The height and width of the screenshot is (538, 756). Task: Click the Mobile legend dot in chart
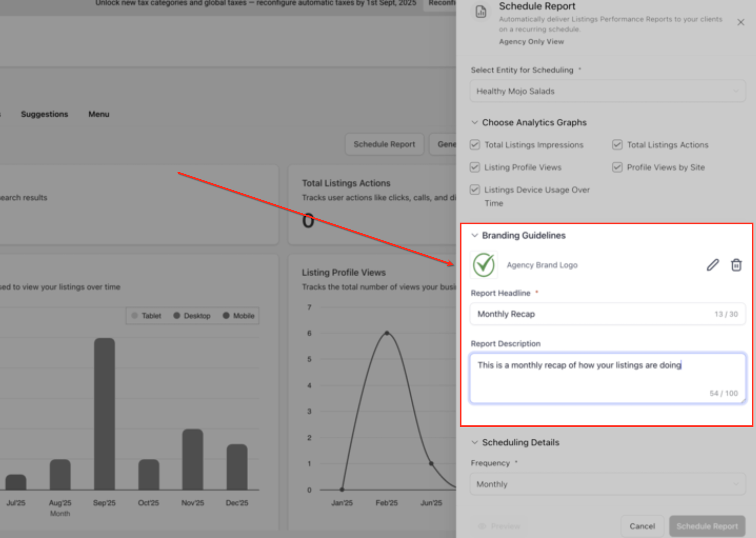pos(226,315)
